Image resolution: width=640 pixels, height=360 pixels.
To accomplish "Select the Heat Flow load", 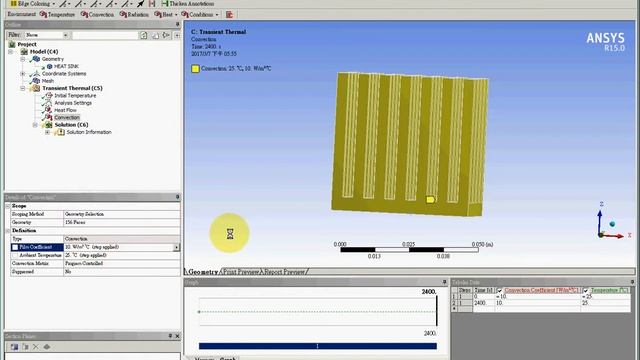I will pyautogui.click(x=65, y=110).
